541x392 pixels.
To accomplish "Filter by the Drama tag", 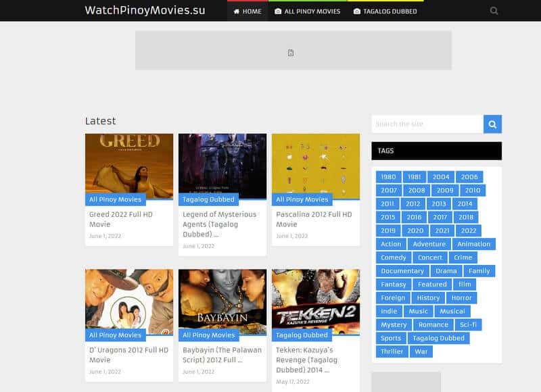I will coord(446,271).
